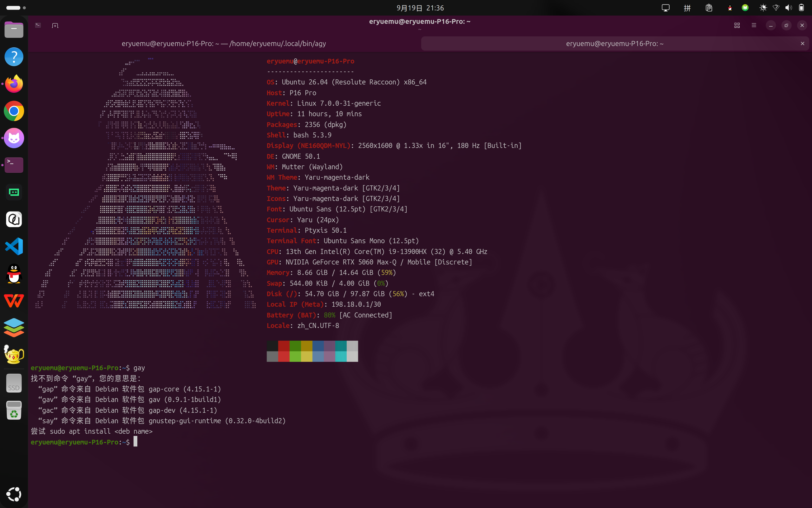Open the SSD drive in the dock

click(x=14, y=383)
